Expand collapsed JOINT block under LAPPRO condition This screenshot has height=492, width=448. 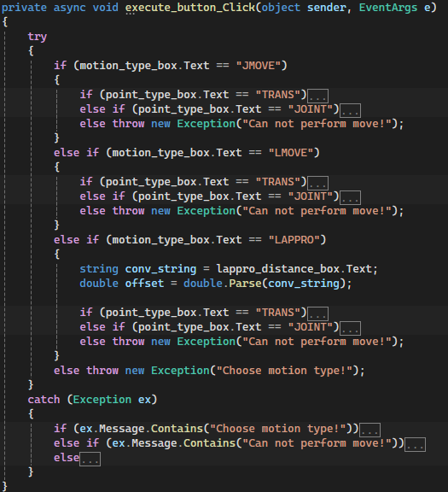pos(351,329)
